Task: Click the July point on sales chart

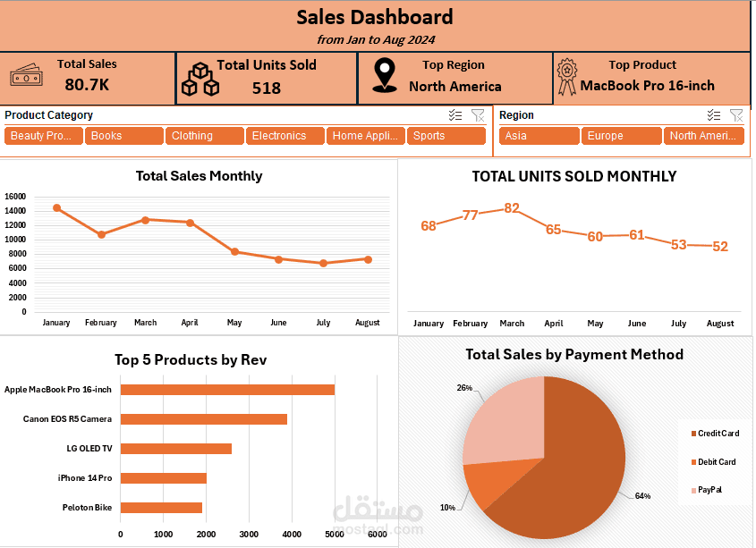Action: 324,263
